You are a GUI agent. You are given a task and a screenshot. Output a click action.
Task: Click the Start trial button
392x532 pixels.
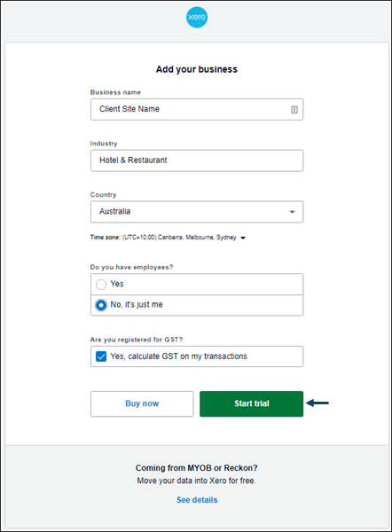click(x=252, y=403)
